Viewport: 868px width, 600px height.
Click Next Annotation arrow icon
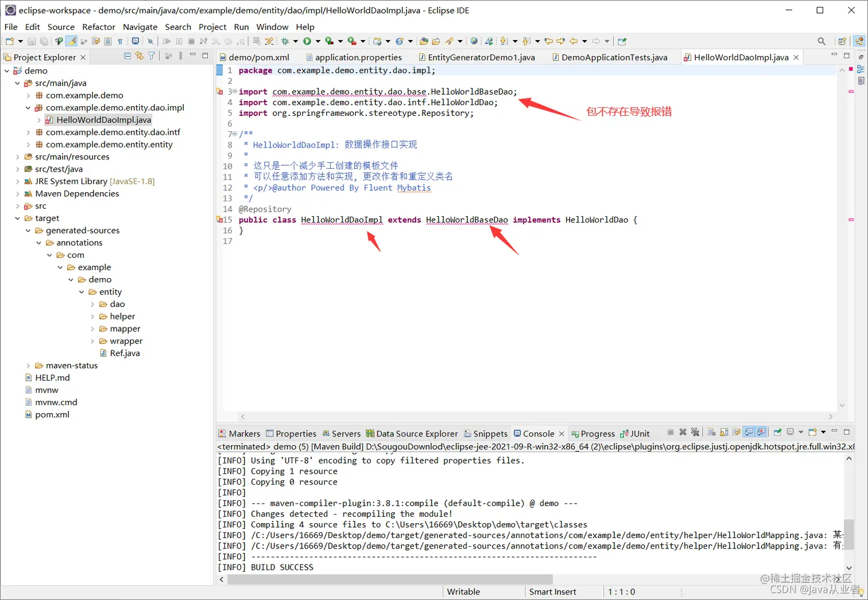(503, 41)
